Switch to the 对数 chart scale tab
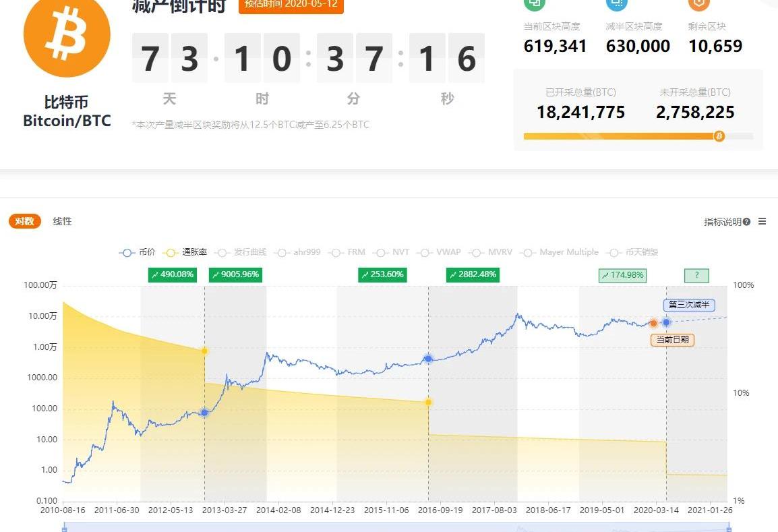The height and width of the screenshot is (532, 778). 25,221
